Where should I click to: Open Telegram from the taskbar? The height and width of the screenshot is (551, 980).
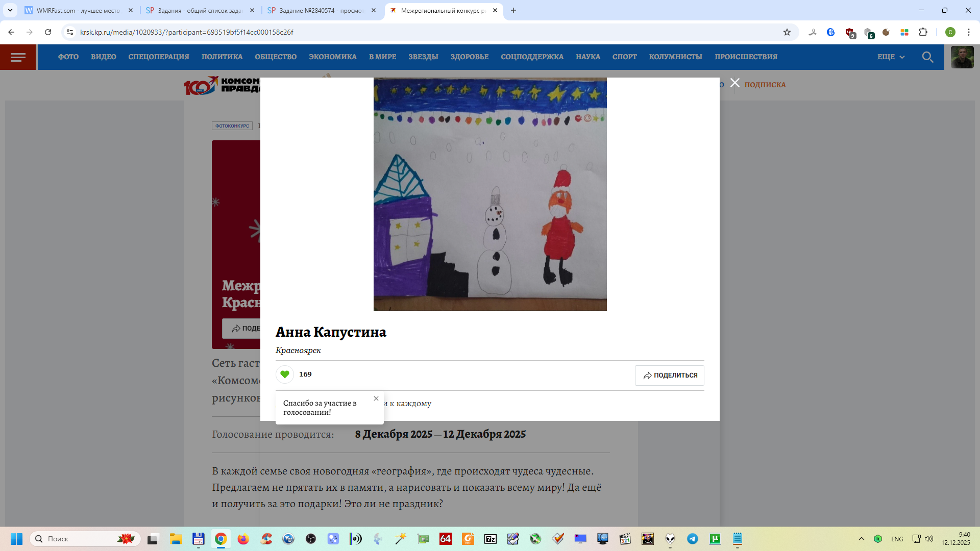(692, 539)
